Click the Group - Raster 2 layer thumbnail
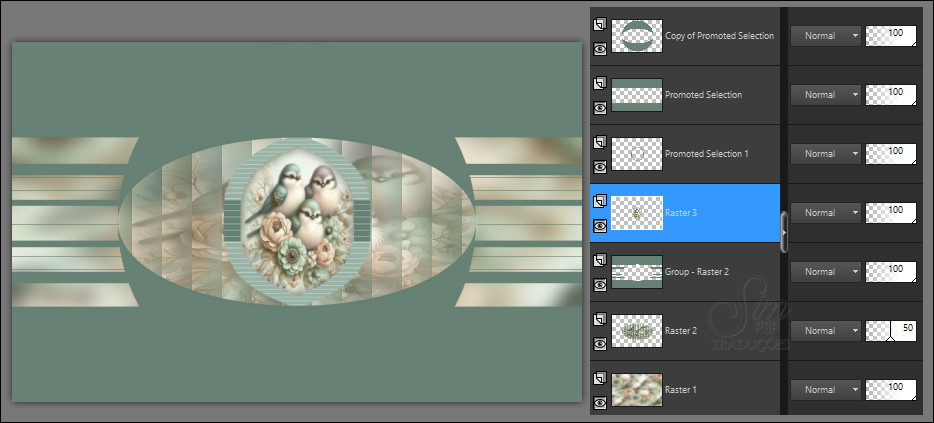The image size is (934, 423). [x=636, y=272]
